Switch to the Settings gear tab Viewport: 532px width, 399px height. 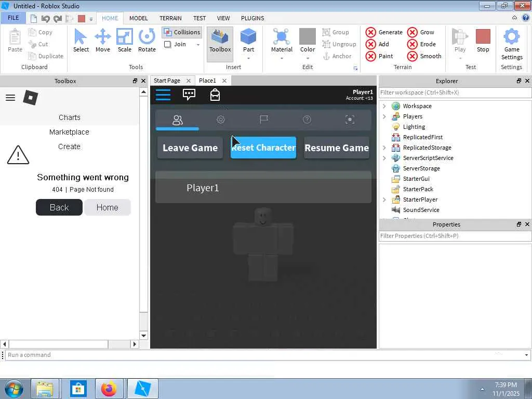[x=220, y=119]
